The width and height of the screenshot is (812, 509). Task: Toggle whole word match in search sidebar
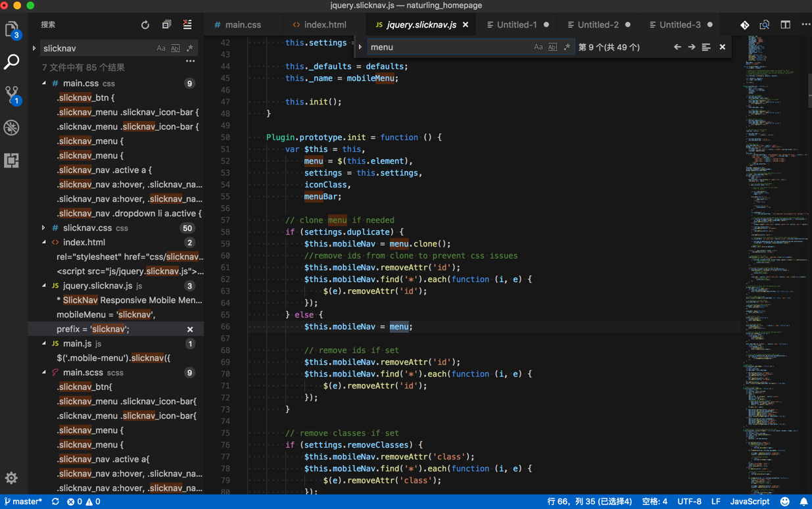pos(176,49)
